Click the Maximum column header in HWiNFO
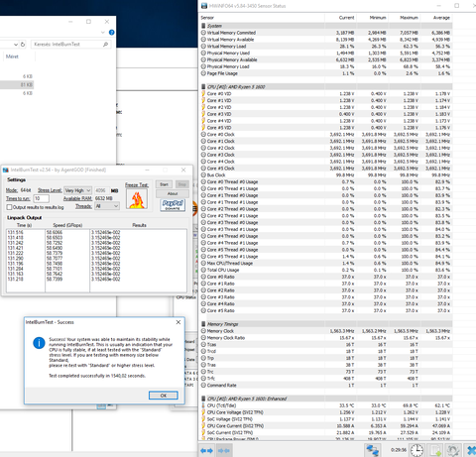Viewport: 476px width, 457px height. (x=405, y=18)
